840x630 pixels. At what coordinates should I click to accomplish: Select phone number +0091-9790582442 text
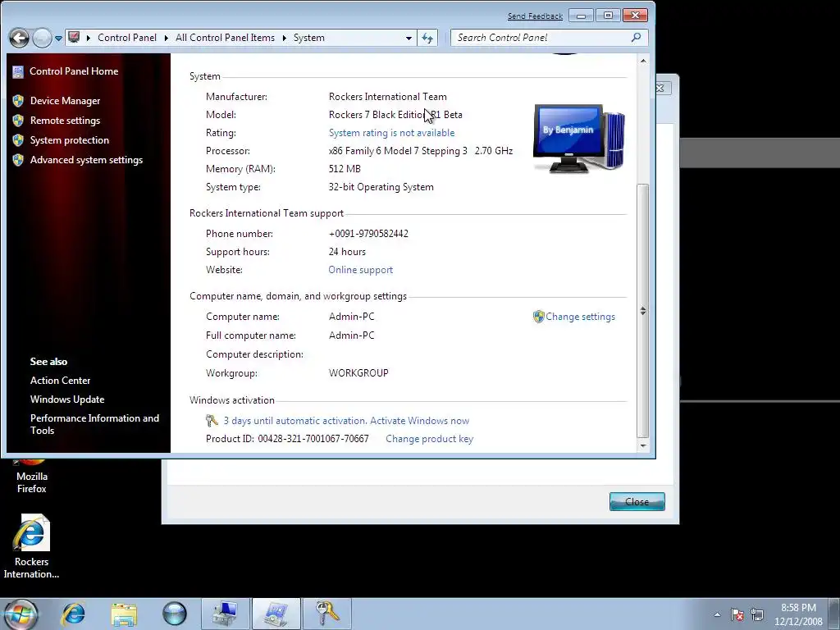tap(368, 234)
